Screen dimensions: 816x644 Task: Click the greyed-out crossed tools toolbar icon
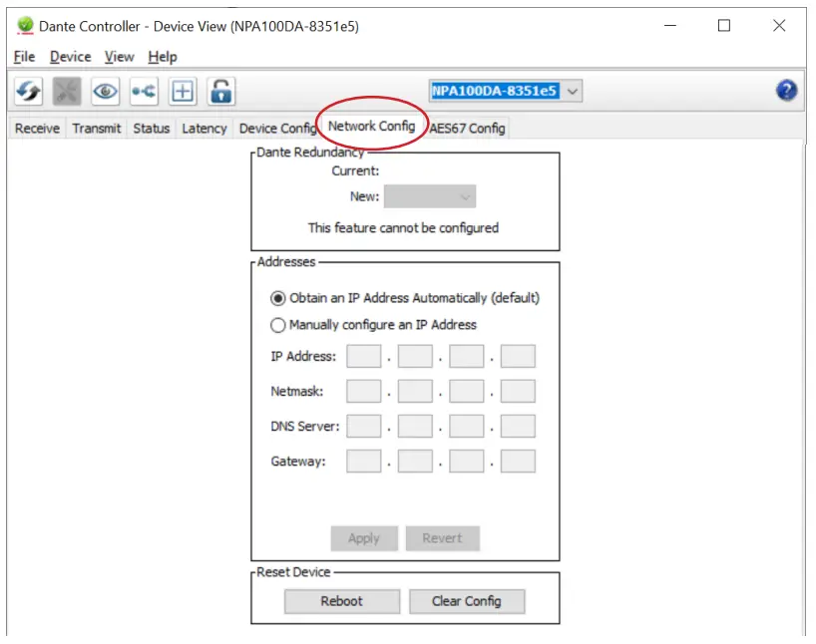pos(67,92)
